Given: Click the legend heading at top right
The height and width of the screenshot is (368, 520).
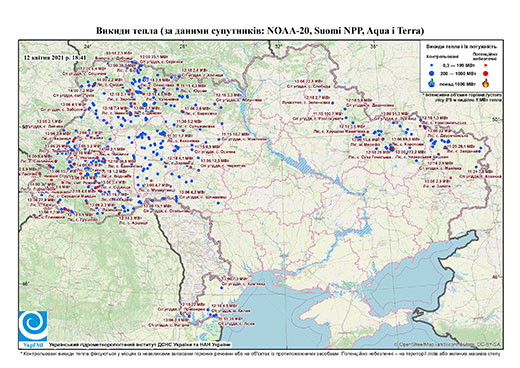Looking at the screenshot, I should pos(461,46).
